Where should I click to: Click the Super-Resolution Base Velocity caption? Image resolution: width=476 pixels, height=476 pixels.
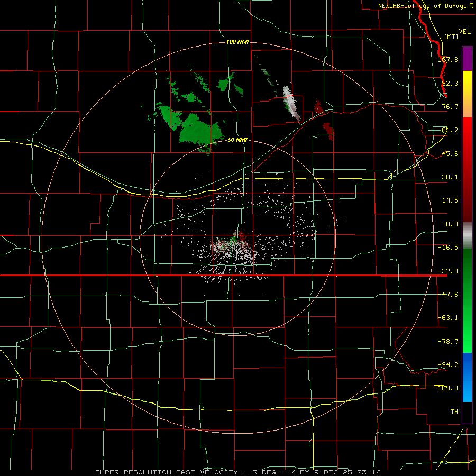coord(237,472)
